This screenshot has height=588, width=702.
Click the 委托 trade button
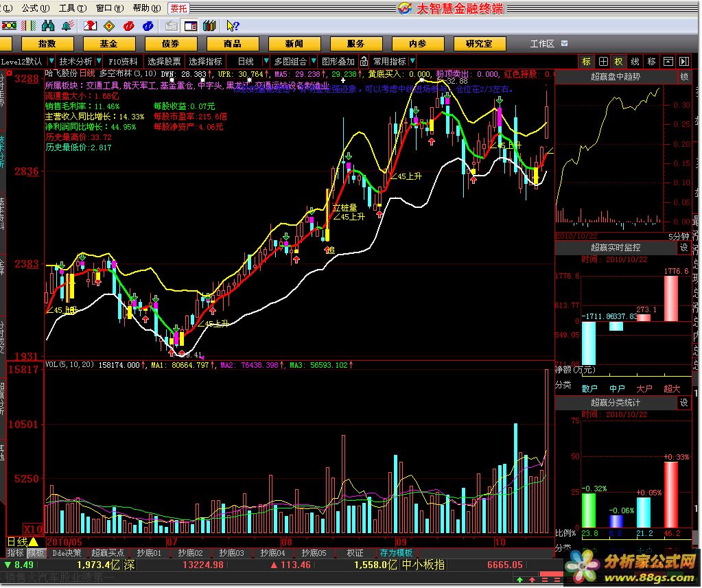pyautogui.click(x=178, y=8)
